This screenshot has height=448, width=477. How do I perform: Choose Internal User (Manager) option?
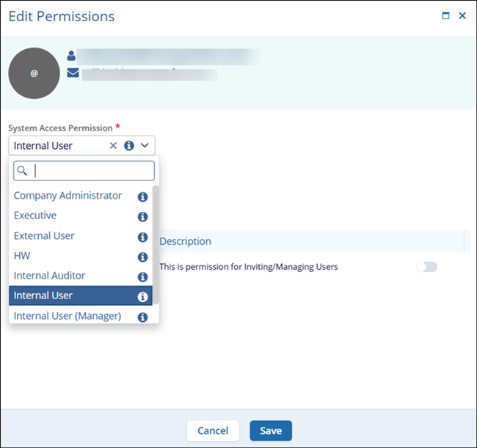point(68,316)
